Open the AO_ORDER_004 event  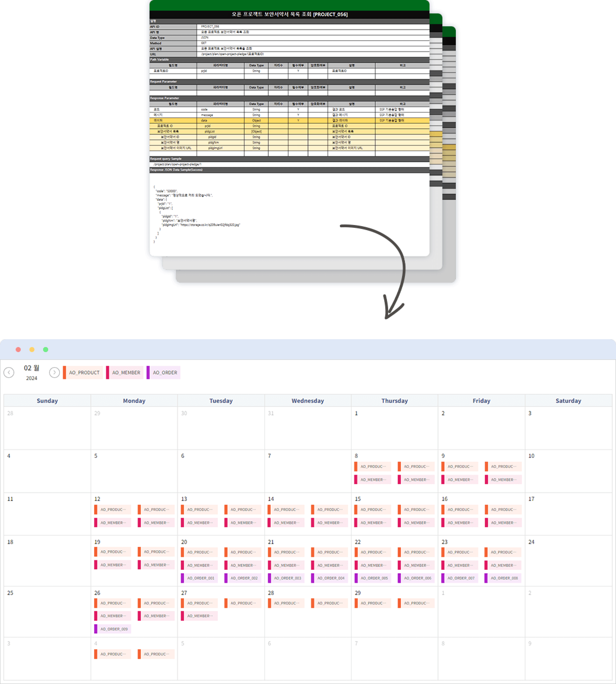(x=329, y=578)
